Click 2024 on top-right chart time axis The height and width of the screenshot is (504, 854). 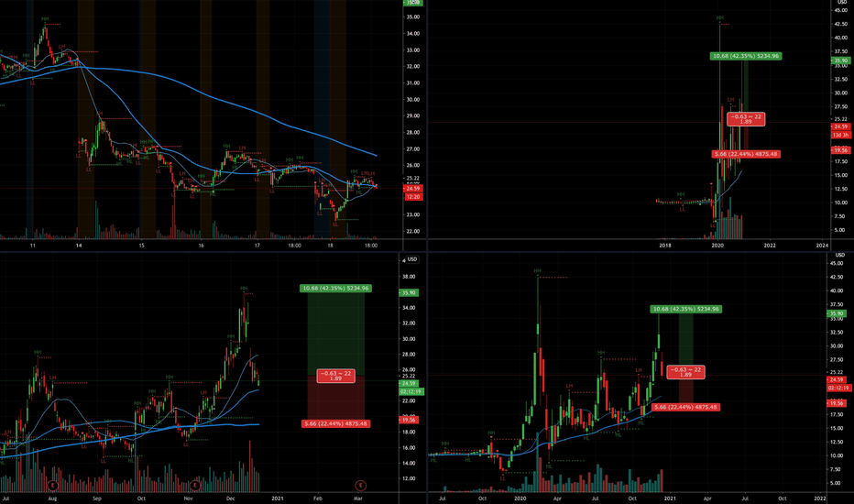(x=822, y=246)
